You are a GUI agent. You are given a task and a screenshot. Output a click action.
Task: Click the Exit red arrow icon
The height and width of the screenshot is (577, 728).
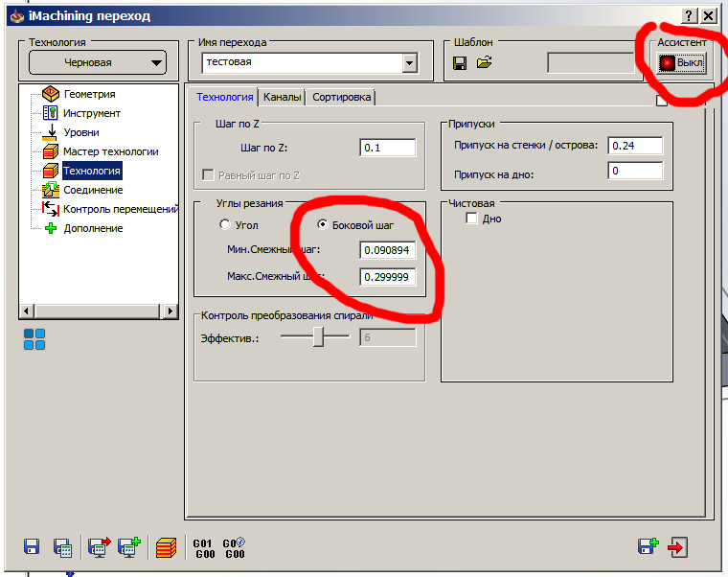677,546
